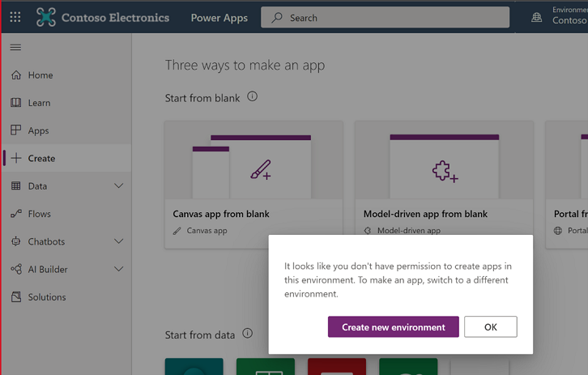Focus the Search input field
588x375 pixels.
coord(386,17)
